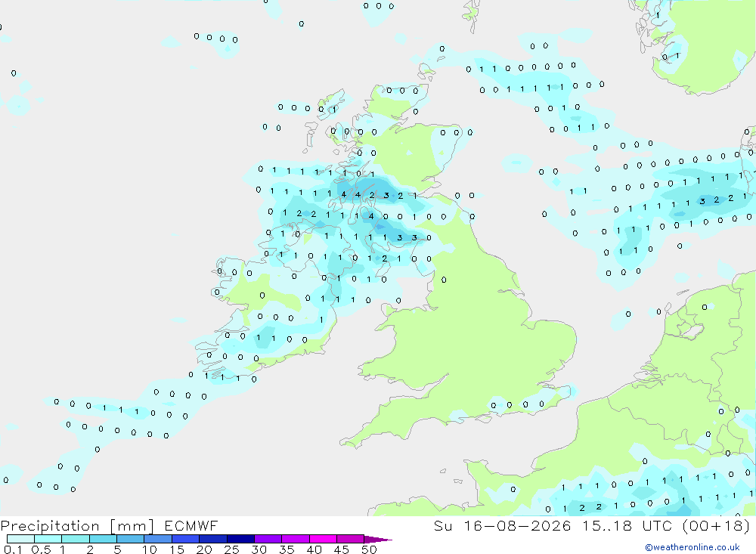Click the 1–2 mm legend color box
This screenshot has height=554, width=756.
point(76,539)
